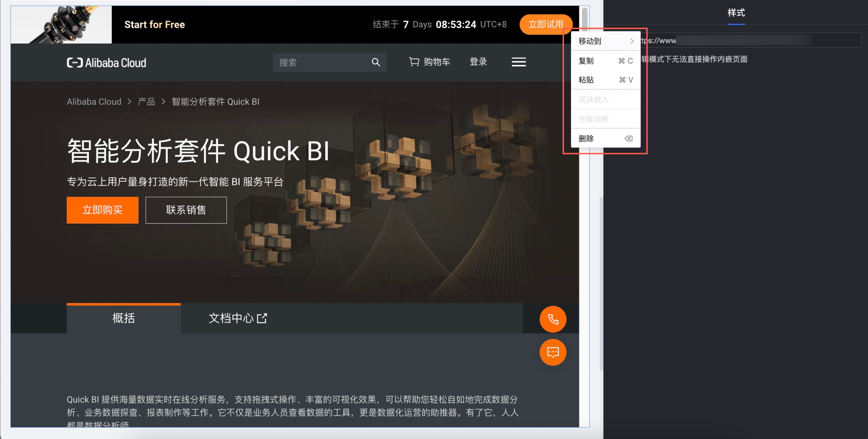Select the 样式 panel tab
The image size is (868, 439).
(736, 13)
